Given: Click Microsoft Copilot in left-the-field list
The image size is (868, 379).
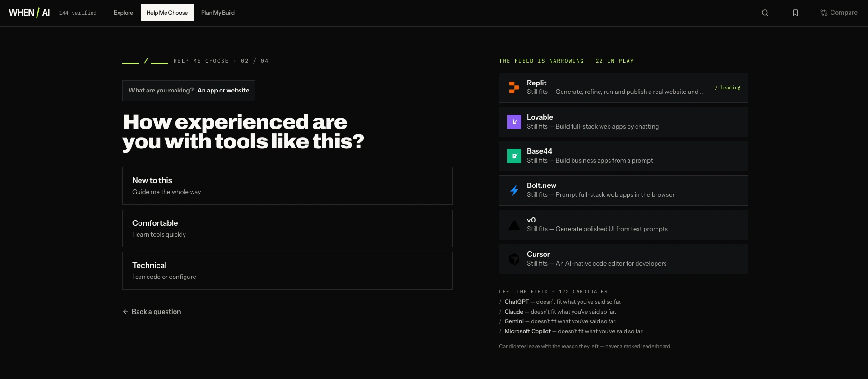Looking at the screenshot, I should coord(527,331).
